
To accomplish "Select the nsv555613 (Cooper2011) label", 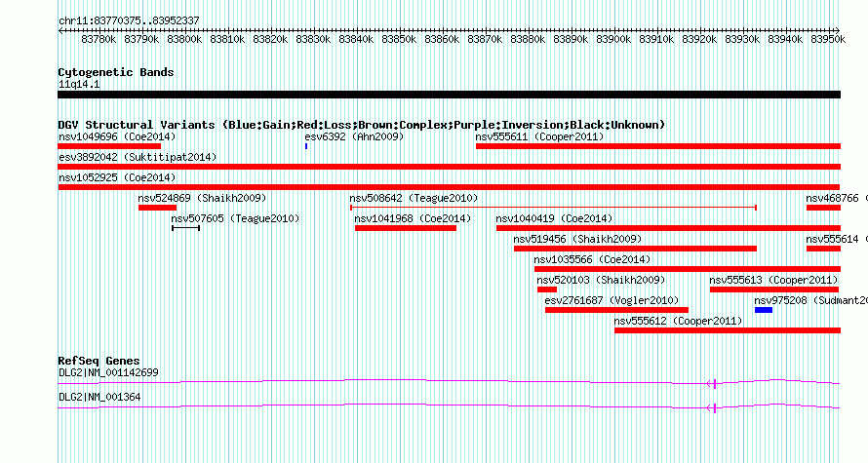I will tap(773, 280).
